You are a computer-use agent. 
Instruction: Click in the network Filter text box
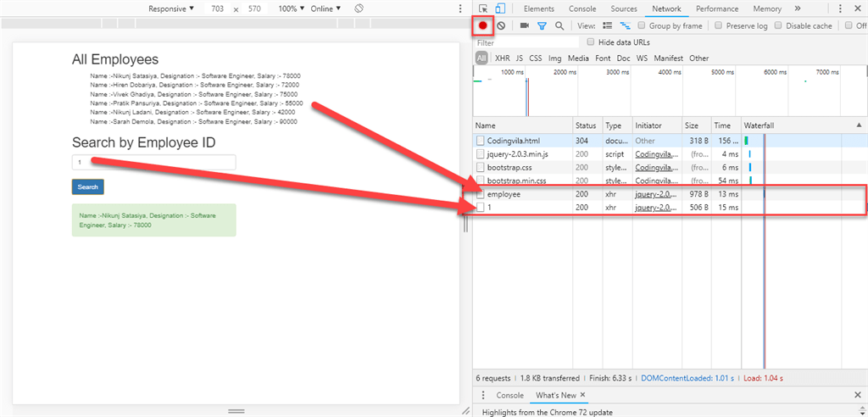pyautogui.click(x=526, y=42)
